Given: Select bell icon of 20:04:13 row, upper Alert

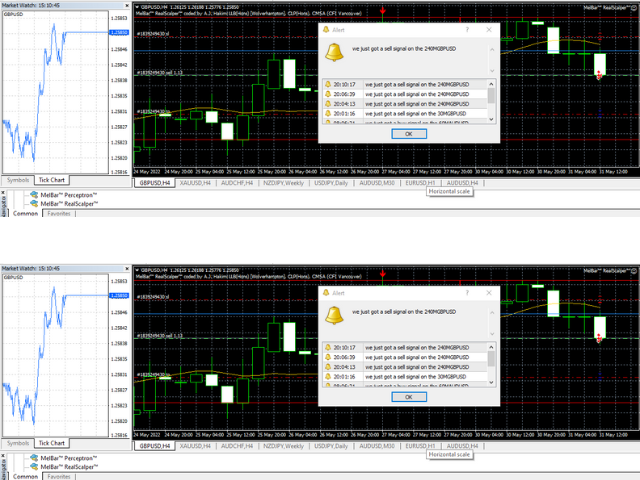Looking at the screenshot, I should coord(328,104).
